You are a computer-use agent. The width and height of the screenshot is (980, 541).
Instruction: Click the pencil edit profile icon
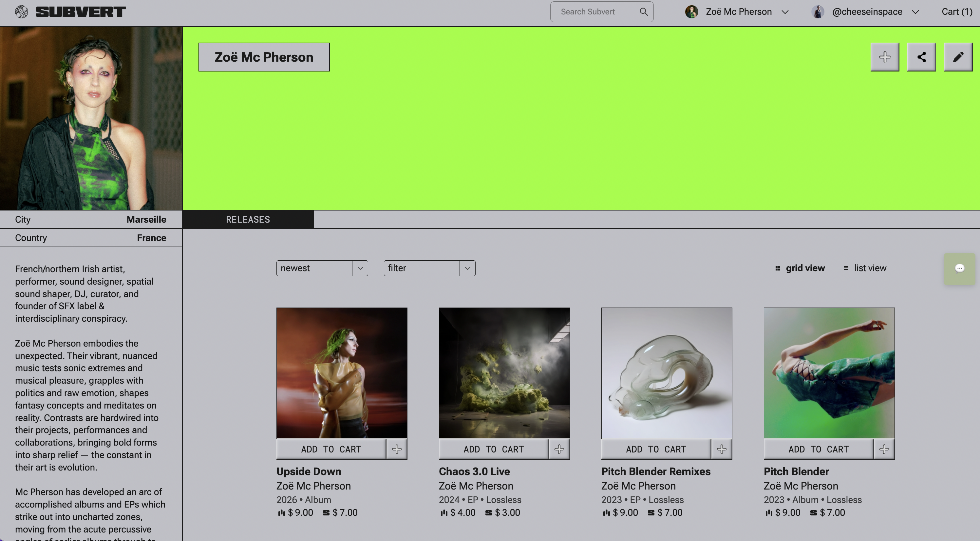(958, 57)
